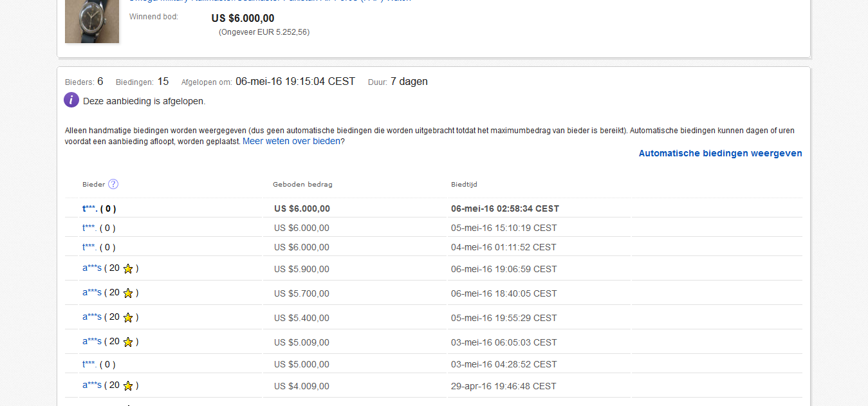
Task: Click the yellow star in the US $5.700,00 row
Action: tap(128, 293)
